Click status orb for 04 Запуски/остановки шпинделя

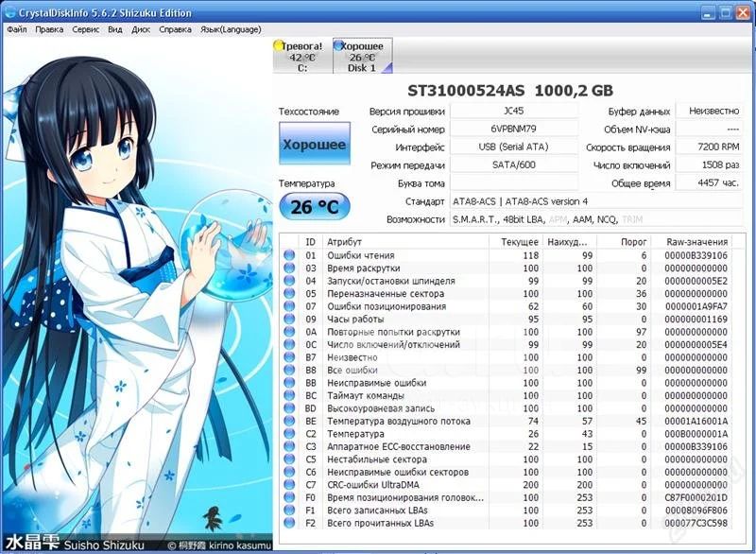point(289,281)
